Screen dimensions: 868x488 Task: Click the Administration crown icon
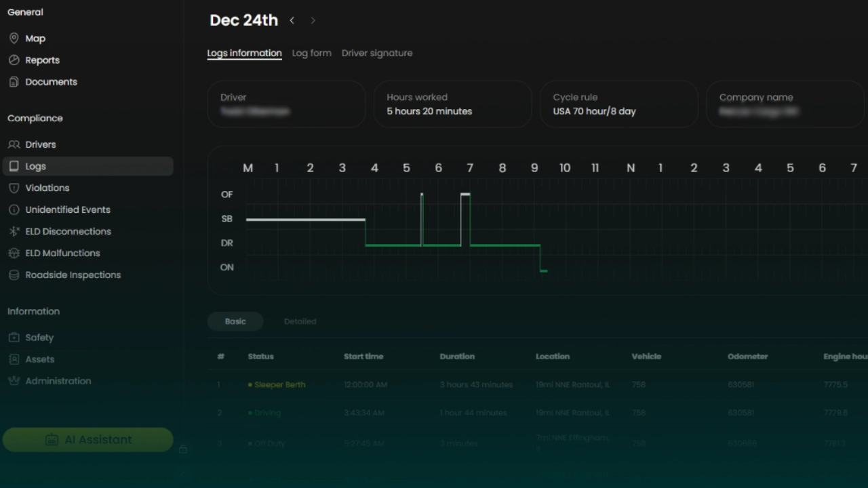tap(14, 381)
